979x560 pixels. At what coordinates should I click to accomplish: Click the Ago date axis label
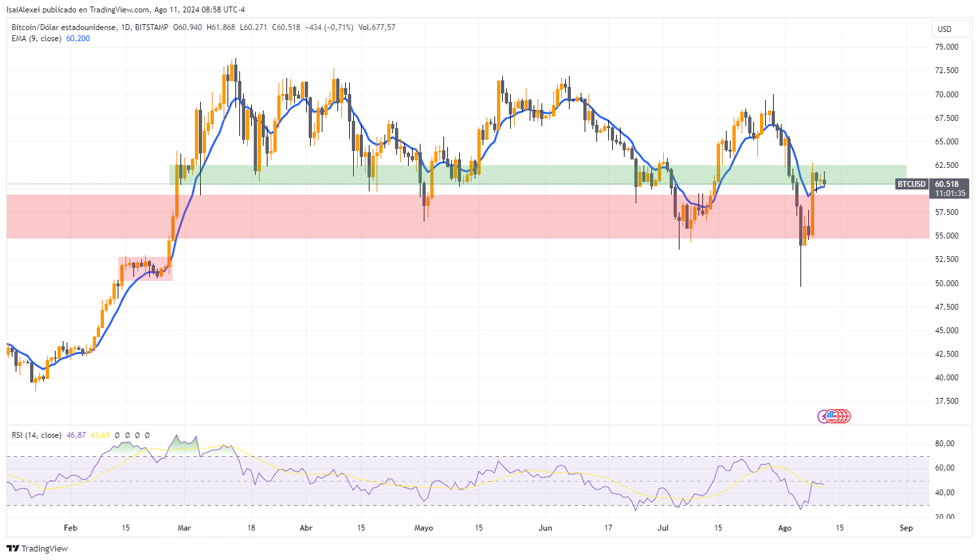785,528
